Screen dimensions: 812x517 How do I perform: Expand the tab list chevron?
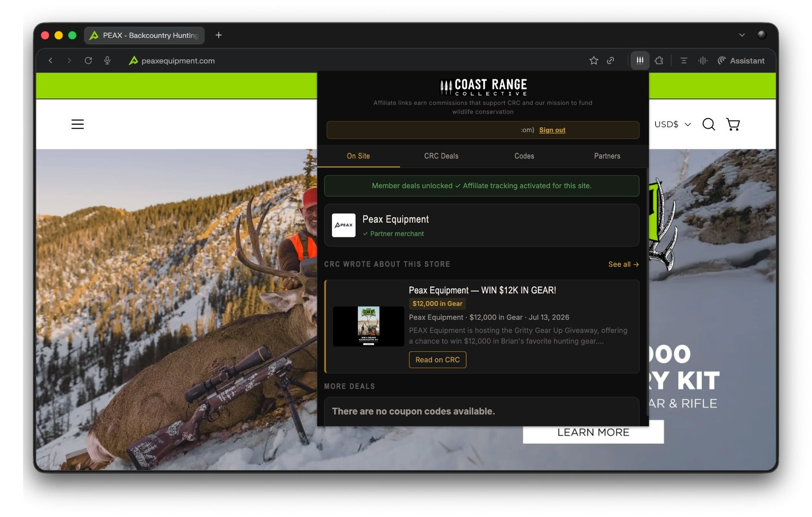742,35
